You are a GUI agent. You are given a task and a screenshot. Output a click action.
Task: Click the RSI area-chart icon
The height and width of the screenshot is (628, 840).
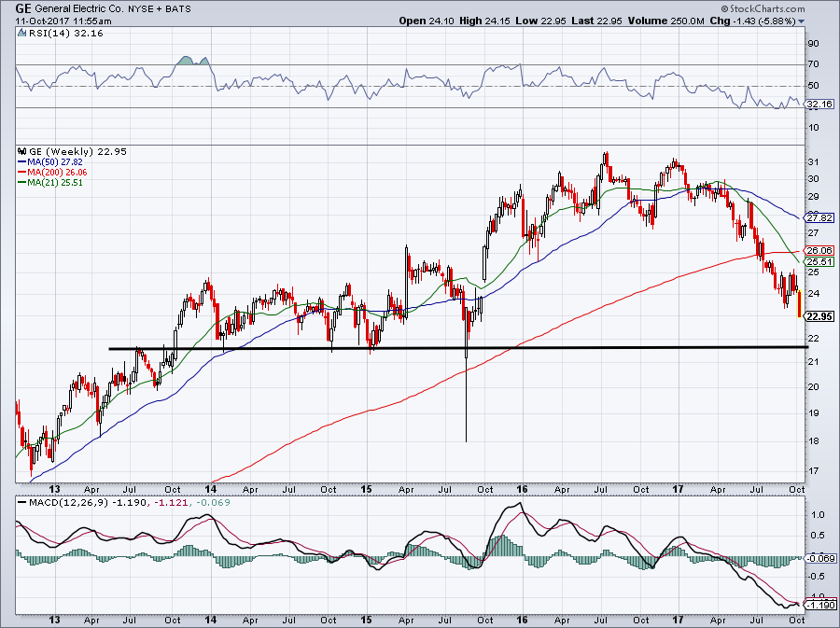coord(21,34)
